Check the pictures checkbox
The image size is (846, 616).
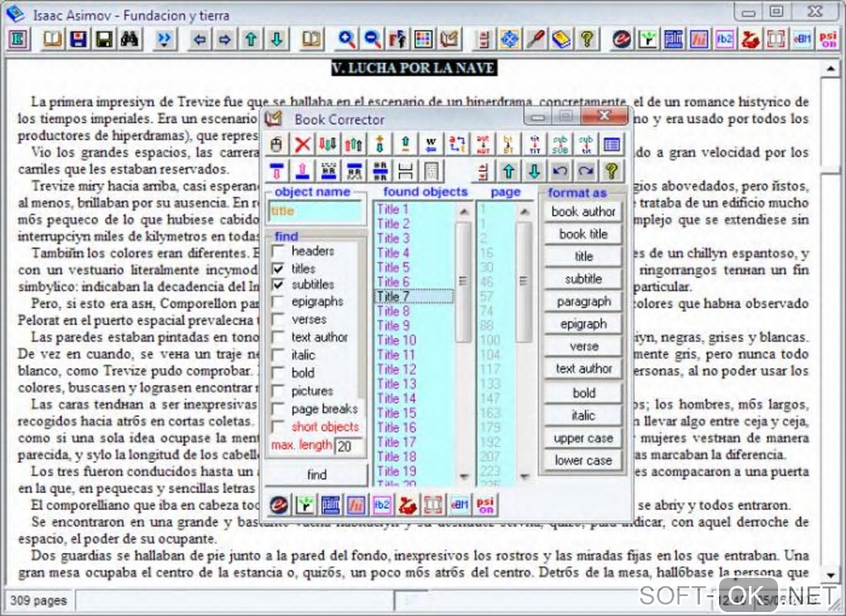point(279,390)
